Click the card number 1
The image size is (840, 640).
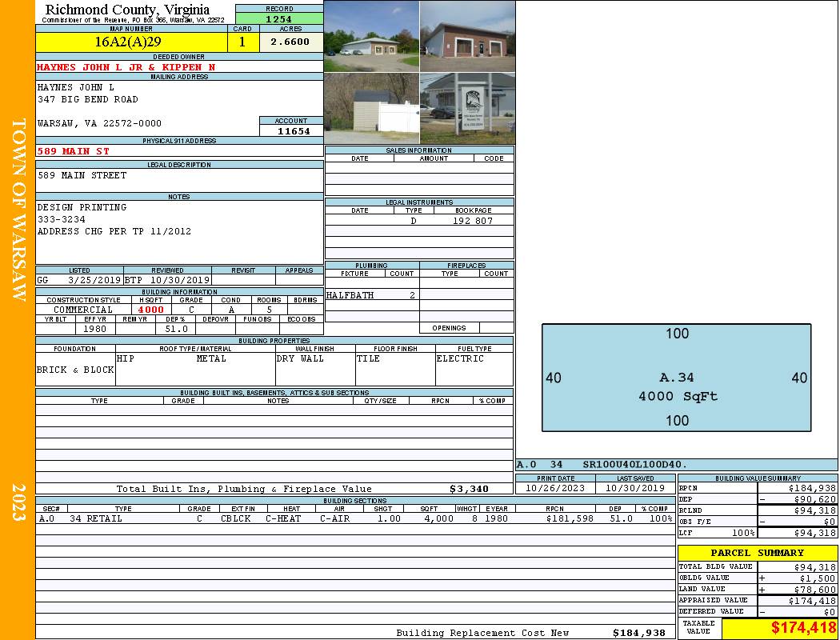[242, 42]
